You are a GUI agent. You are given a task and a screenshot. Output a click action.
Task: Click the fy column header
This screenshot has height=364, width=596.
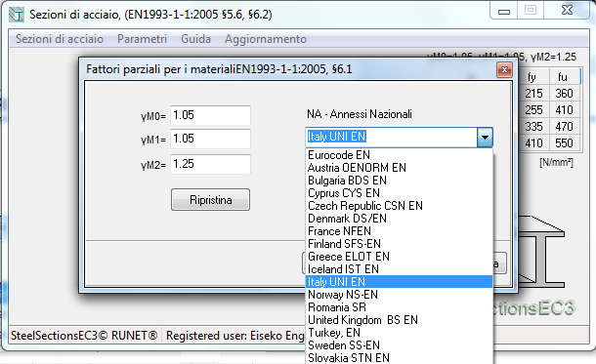[x=532, y=77]
